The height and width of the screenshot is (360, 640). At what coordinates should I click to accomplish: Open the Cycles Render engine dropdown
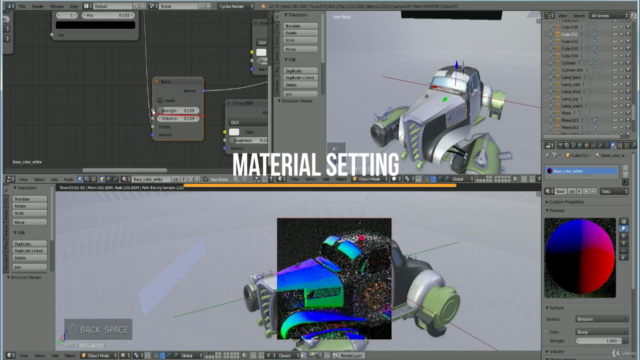tap(236, 6)
